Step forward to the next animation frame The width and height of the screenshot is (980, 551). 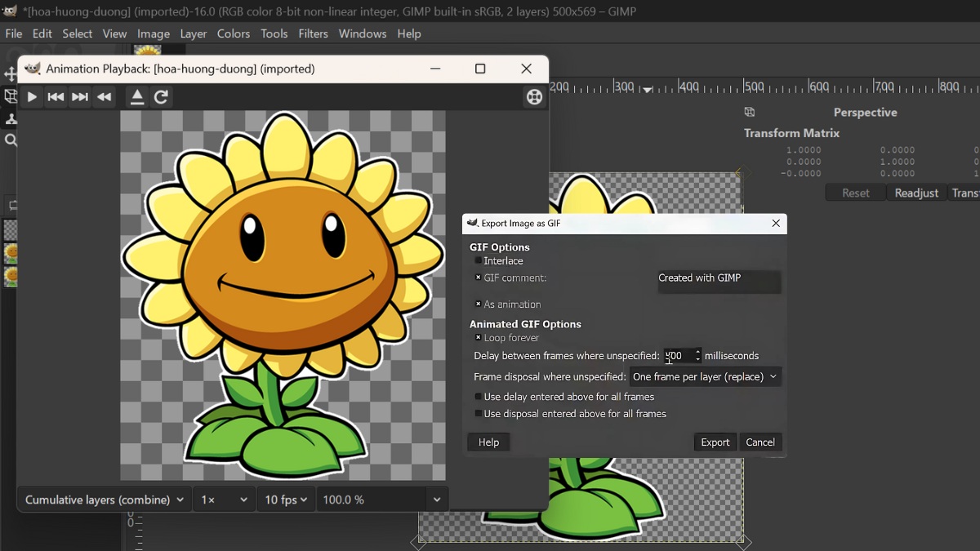pos(80,98)
